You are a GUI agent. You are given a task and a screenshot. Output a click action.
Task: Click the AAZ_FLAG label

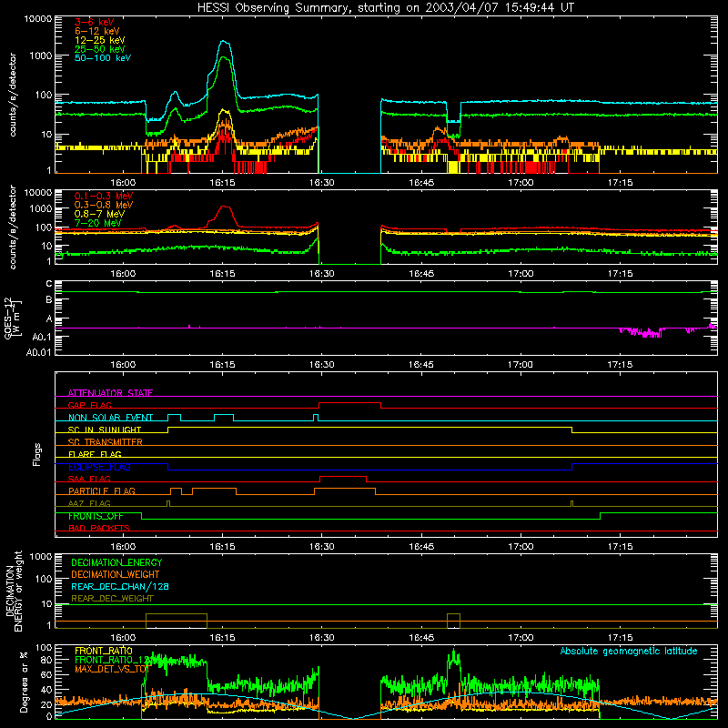click(89, 503)
